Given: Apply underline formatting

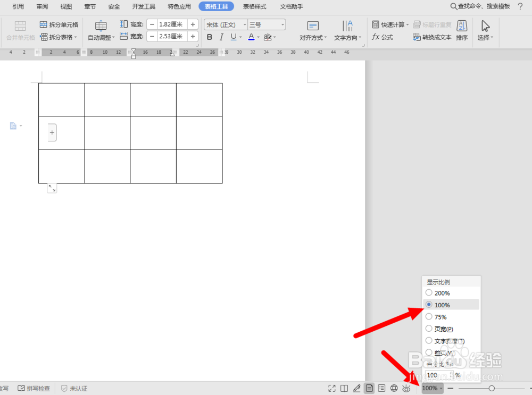Looking at the screenshot, I should [234, 37].
